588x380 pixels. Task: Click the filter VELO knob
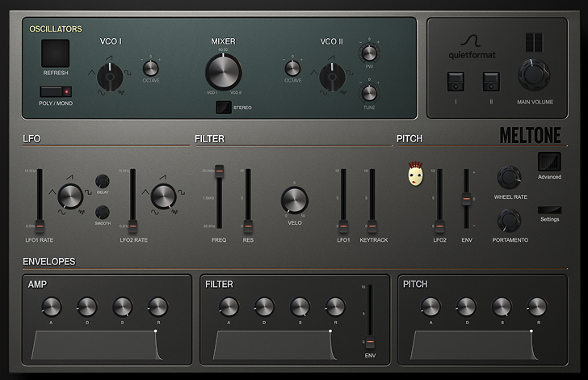(294, 198)
